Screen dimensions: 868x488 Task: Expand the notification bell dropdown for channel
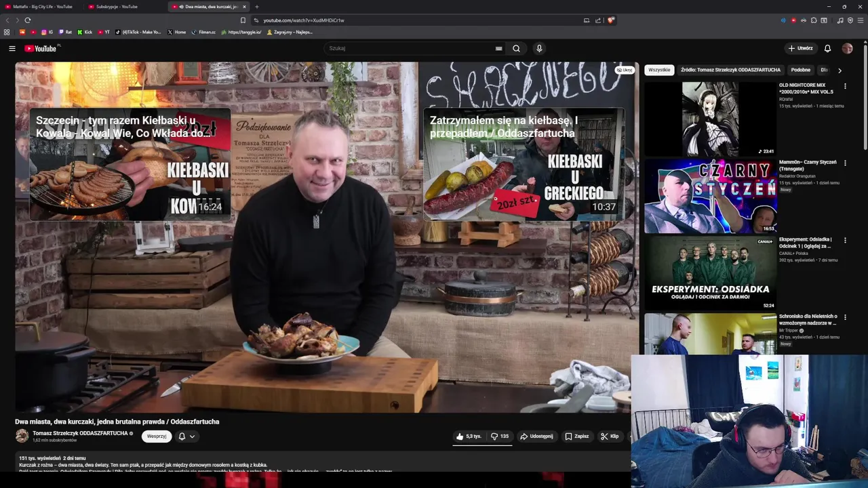click(186, 436)
